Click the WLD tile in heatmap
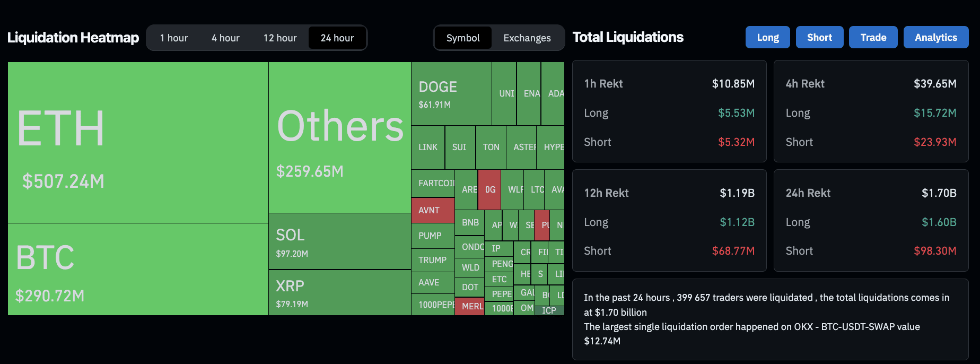 [470, 267]
